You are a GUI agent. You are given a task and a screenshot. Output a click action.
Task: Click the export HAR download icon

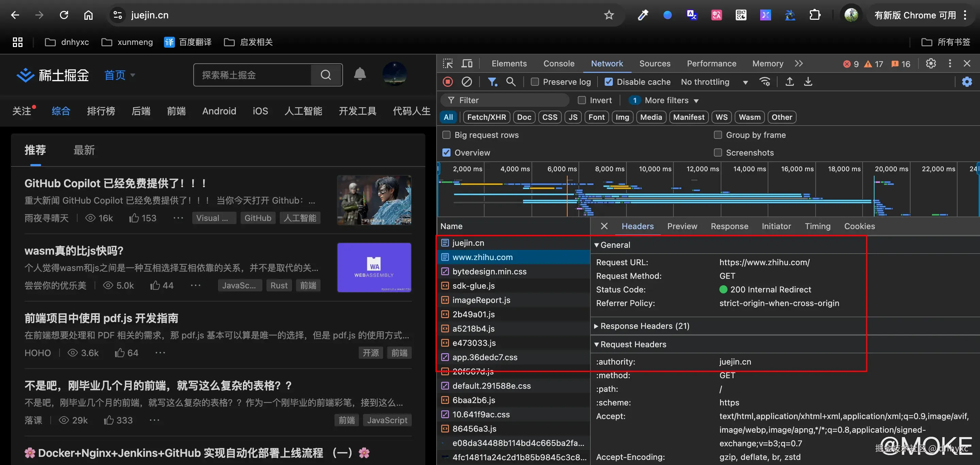click(808, 82)
